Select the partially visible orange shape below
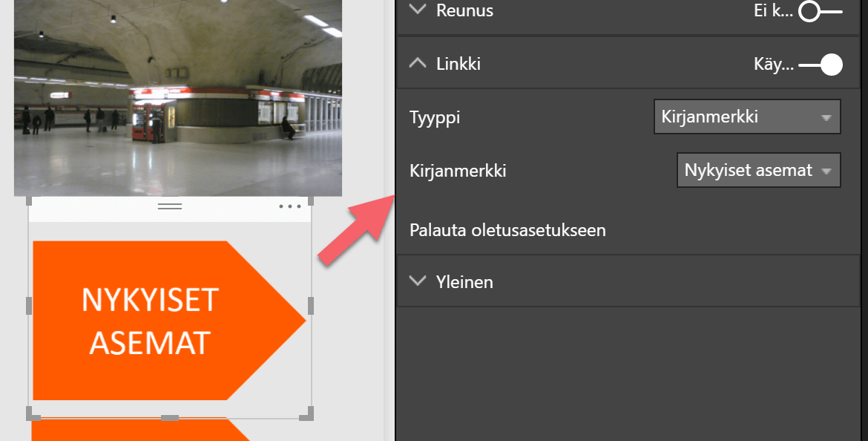The width and height of the screenshot is (868, 441). (134, 431)
